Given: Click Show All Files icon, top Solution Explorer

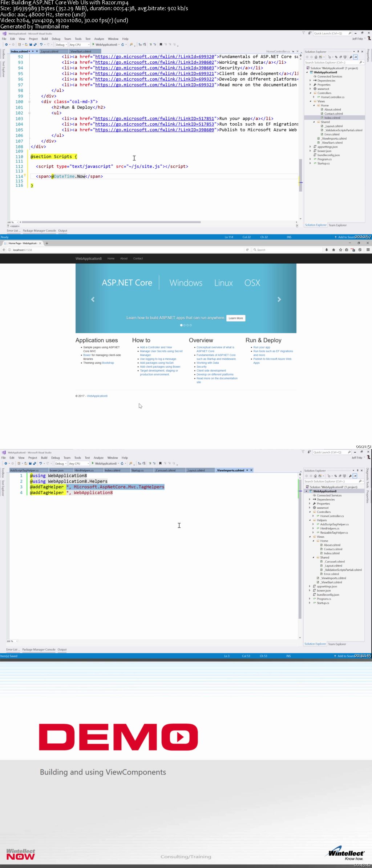Looking at the screenshot, I should 345,57.
